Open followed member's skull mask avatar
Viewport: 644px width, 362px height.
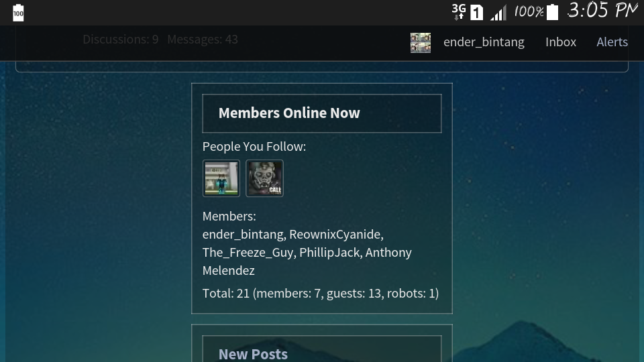pyautogui.click(x=264, y=178)
